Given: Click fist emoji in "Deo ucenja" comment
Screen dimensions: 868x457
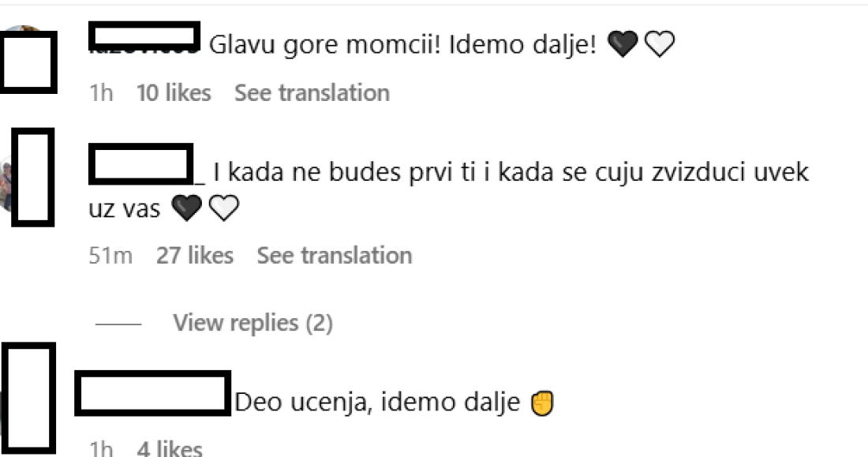Looking at the screenshot, I should (x=542, y=403).
